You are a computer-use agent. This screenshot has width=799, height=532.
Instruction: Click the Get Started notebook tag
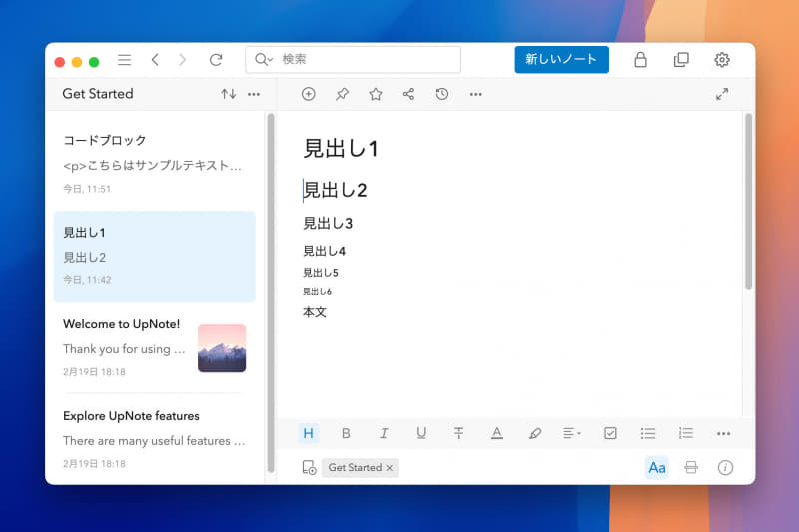[x=355, y=467]
